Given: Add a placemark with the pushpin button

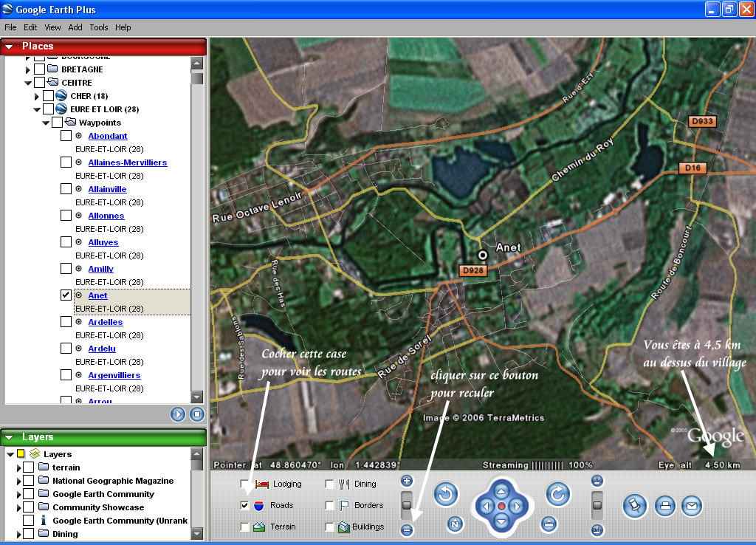Looking at the screenshot, I should point(634,506).
